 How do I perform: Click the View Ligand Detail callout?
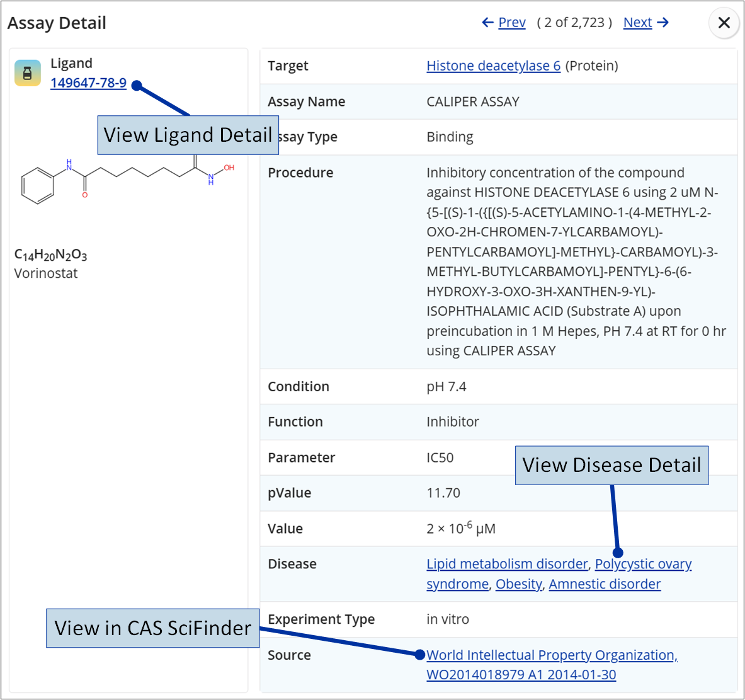click(x=188, y=135)
